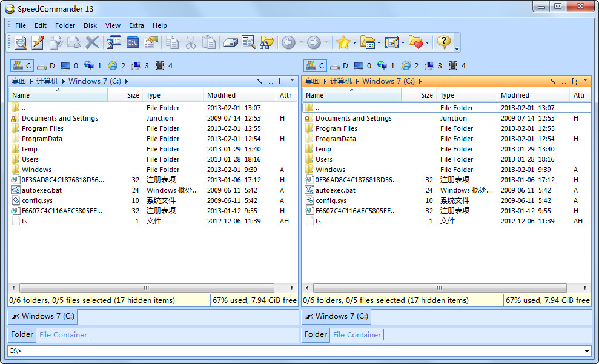
Task: Open location 1 network icon in left panel
Action: (93, 65)
